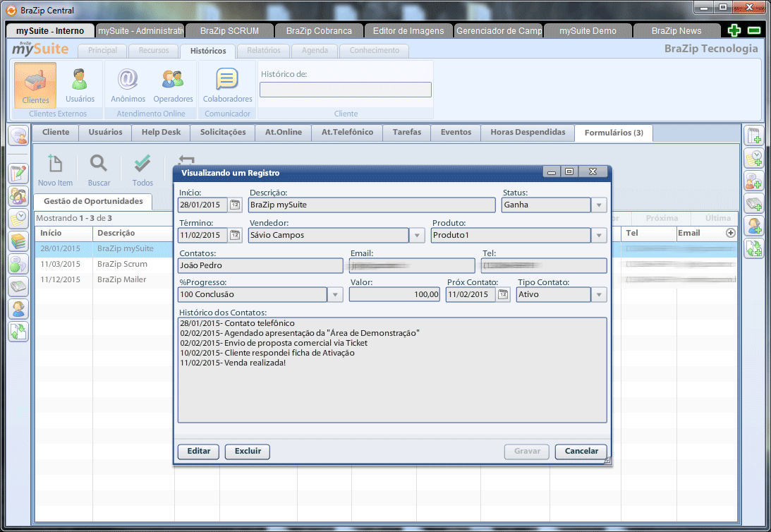Screen dimensions: 771x532
Task: Expand the Vendedor dropdown
Action: pos(417,235)
